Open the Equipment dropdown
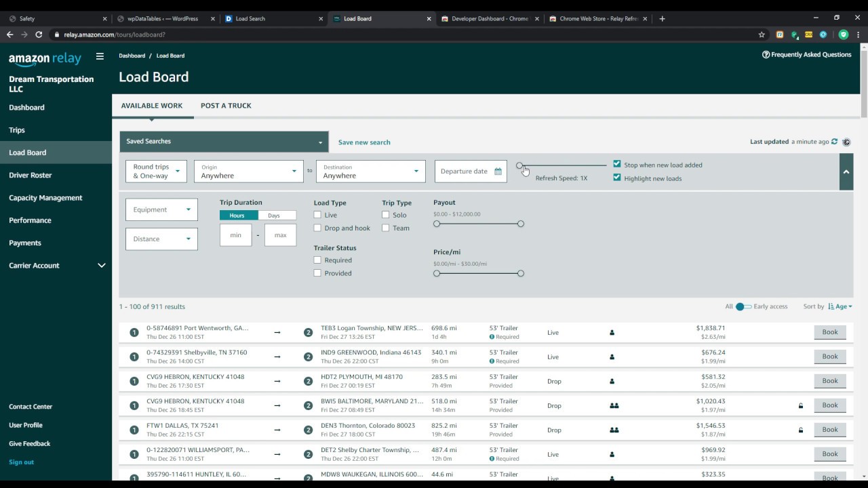This screenshot has height=488, width=868. point(161,209)
